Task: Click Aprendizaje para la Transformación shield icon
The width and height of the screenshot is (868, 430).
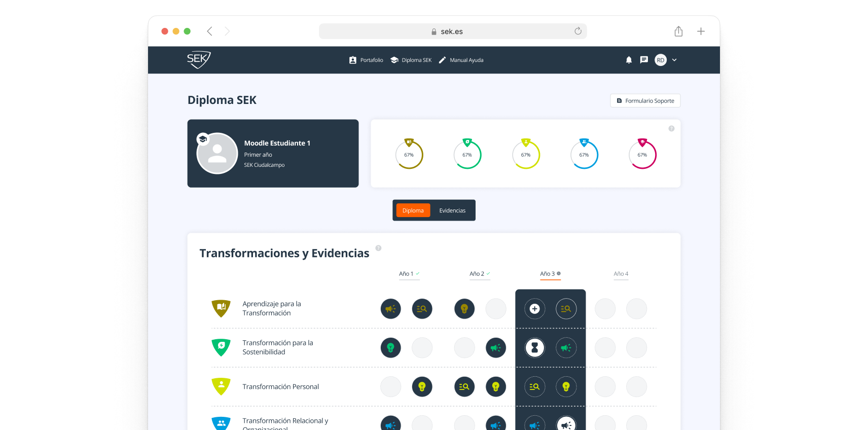Action: pos(221,308)
